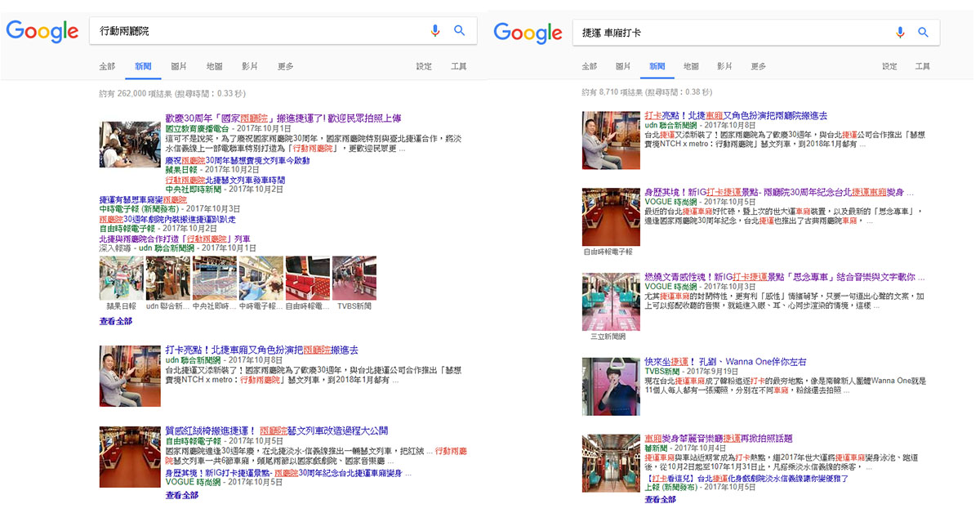Click the 中時電子報 image thumbnail

(x=261, y=278)
